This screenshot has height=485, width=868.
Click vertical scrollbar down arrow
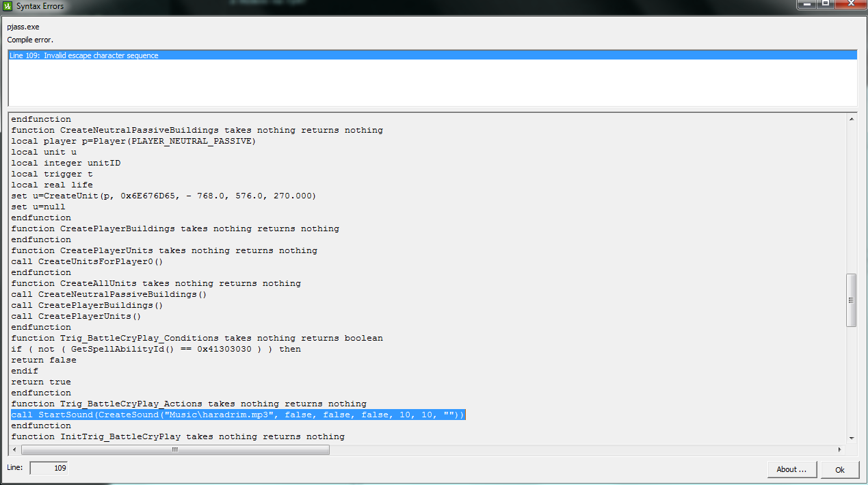pyautogui.click(x=852, y=438)
